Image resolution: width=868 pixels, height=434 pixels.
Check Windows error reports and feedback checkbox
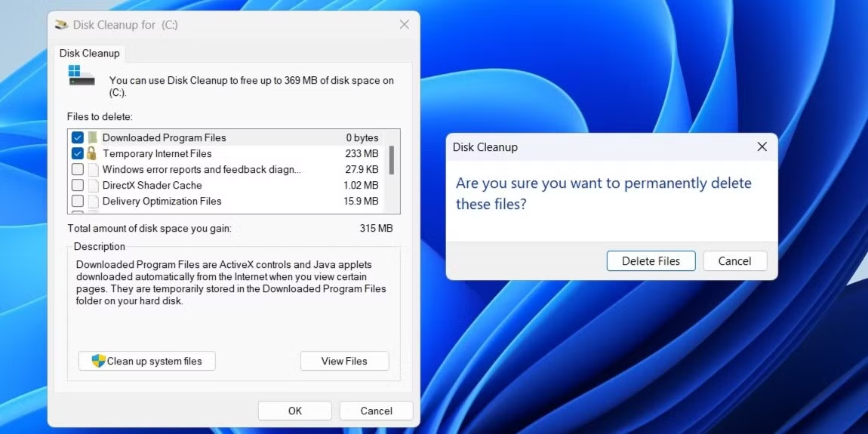point(78,169)
